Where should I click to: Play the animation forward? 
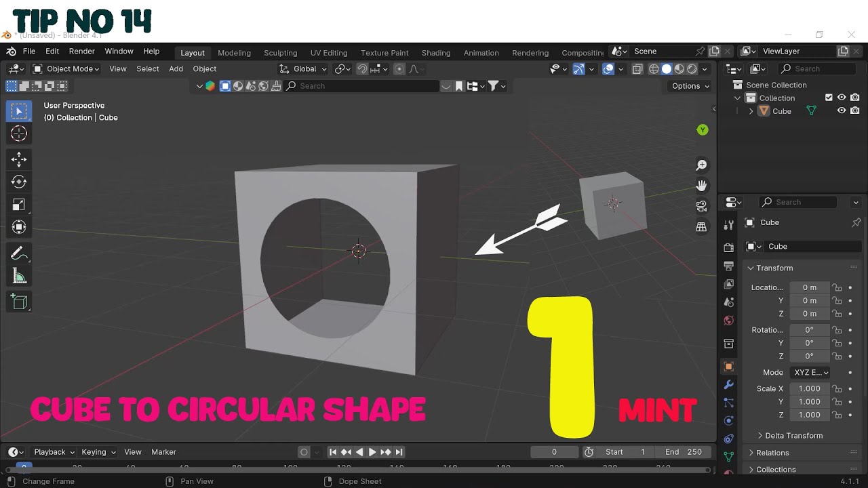coord(372,452)
